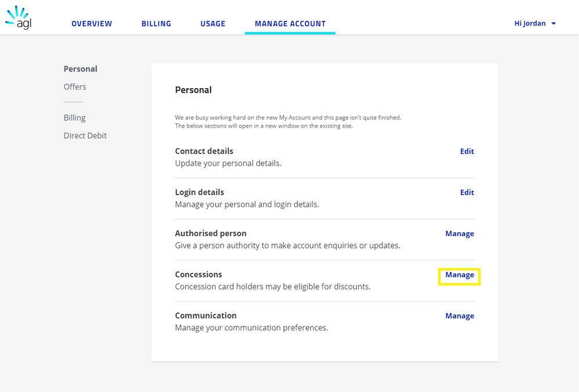Screen dimensions: 579x392
Task: Click the AGL logo
Action: point(18,17)
